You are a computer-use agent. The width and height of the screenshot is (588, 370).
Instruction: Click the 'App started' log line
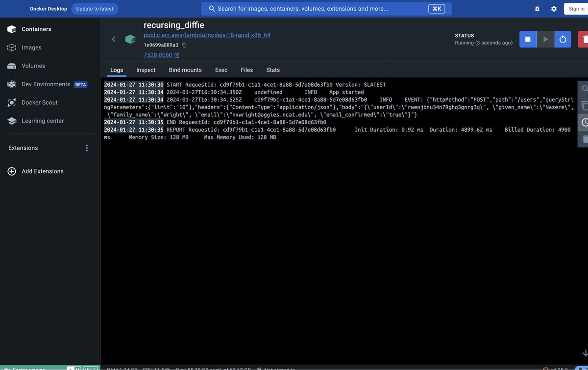coord(346,92)
